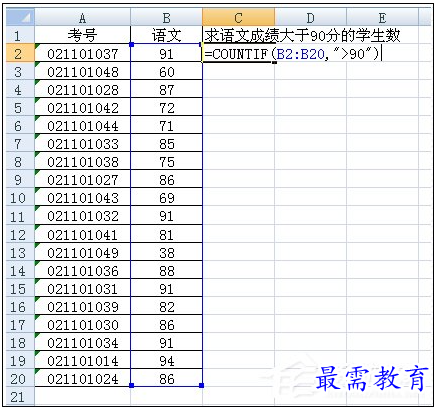Click score 86 in row 20
The width and height of the screenshot is (437, 410).
coord(166,378)
